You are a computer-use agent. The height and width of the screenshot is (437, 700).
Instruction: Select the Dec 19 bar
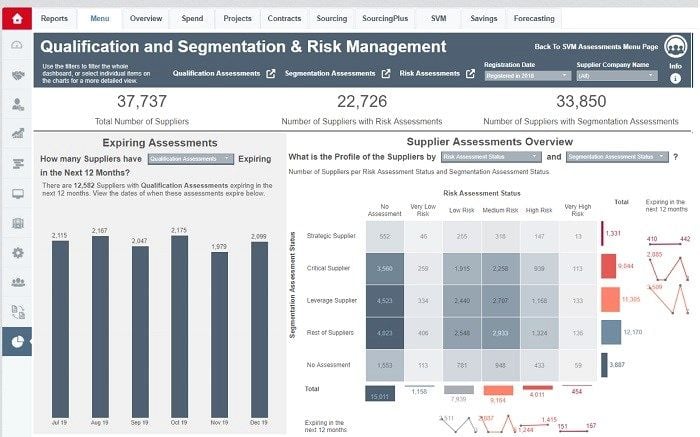tap(259, 330)
